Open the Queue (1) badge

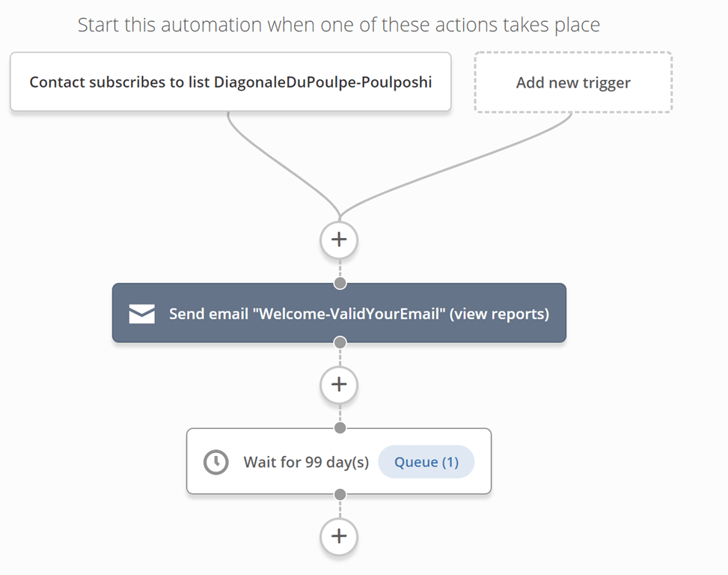426,462
